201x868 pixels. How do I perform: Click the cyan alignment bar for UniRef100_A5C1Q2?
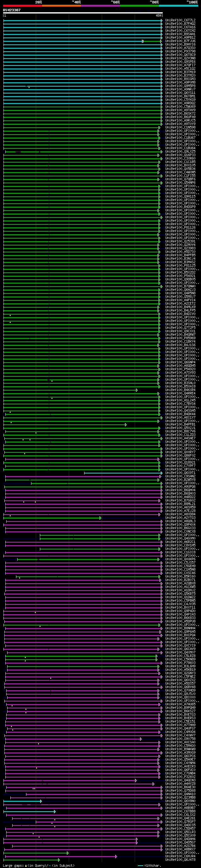83,69
